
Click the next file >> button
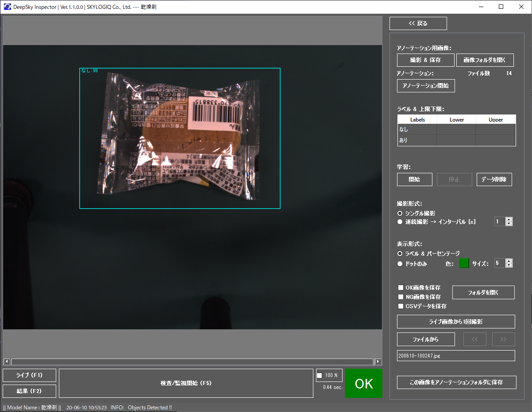click(504, 340)
